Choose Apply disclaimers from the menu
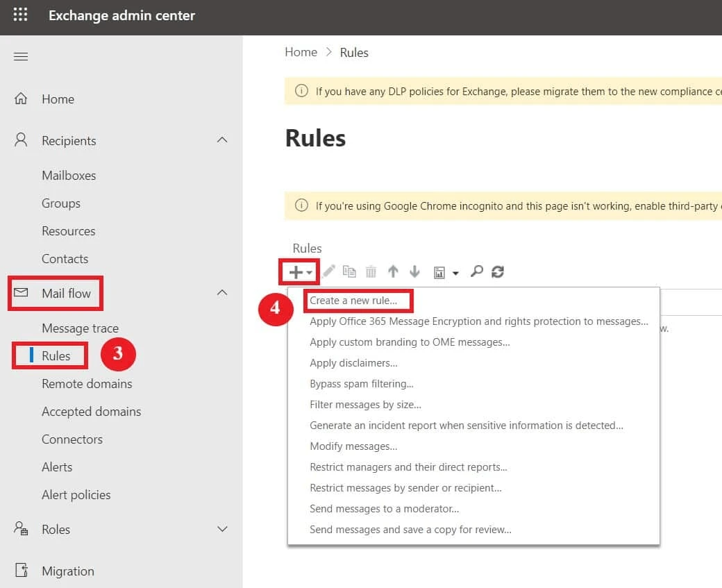 click(x=354, y=362)
